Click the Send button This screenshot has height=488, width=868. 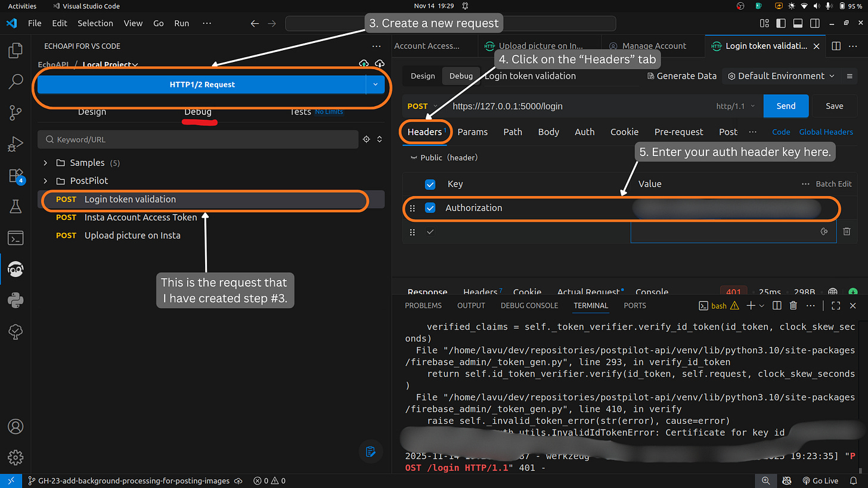point(786,106)
